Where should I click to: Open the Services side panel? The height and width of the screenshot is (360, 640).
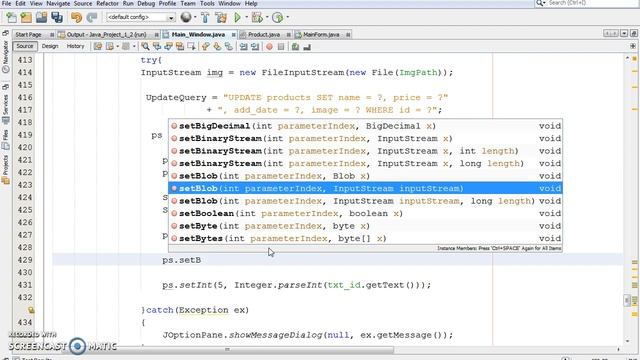[5, 109]
